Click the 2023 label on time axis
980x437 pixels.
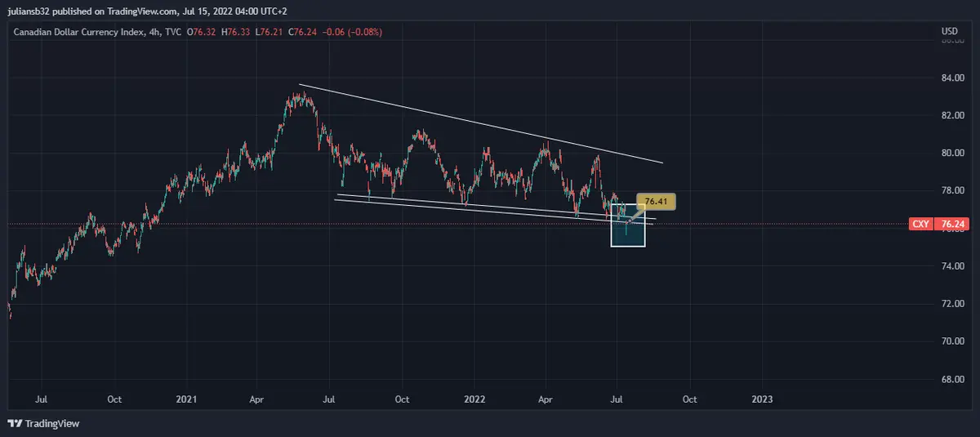[x=761, y=399]
